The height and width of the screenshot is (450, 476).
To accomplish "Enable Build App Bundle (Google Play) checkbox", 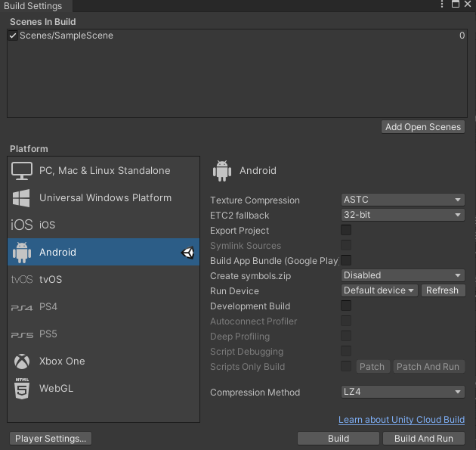I will pos(346,261).
